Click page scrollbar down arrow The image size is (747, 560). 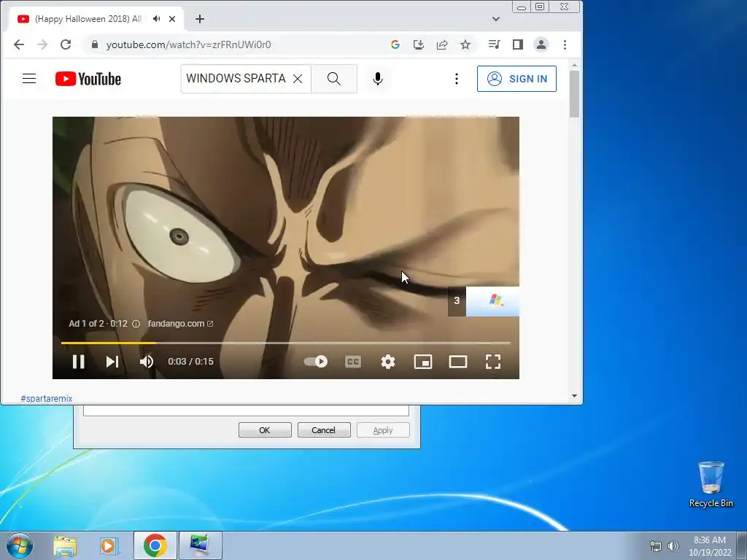pyautogui.click(x=574, y=396)
